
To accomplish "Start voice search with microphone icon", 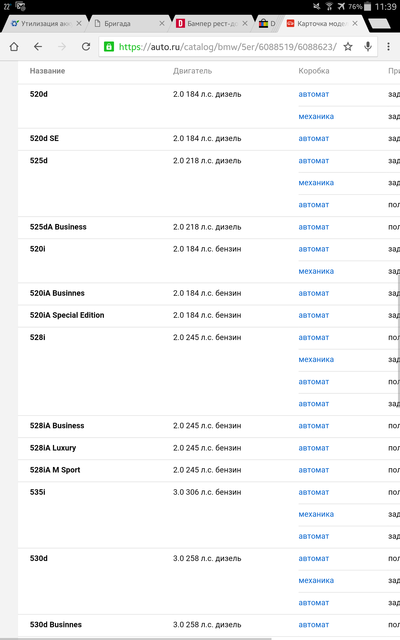I will pos(368,47).
